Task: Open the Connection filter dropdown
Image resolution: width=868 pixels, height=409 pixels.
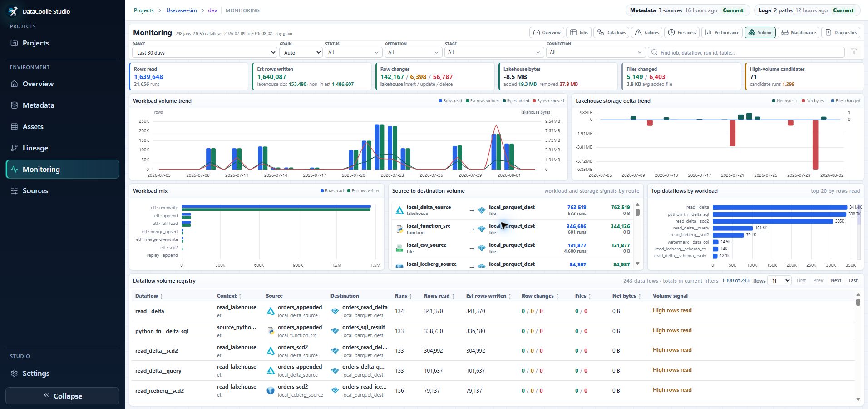Action: 596,53
